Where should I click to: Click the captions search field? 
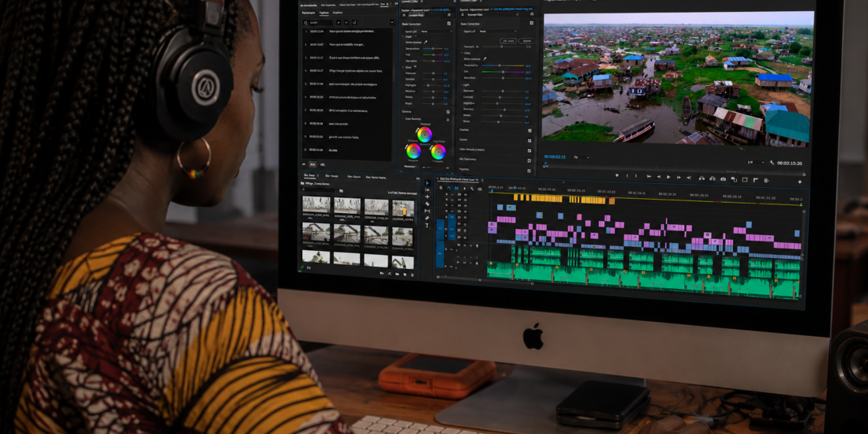[x=320, y=23]
